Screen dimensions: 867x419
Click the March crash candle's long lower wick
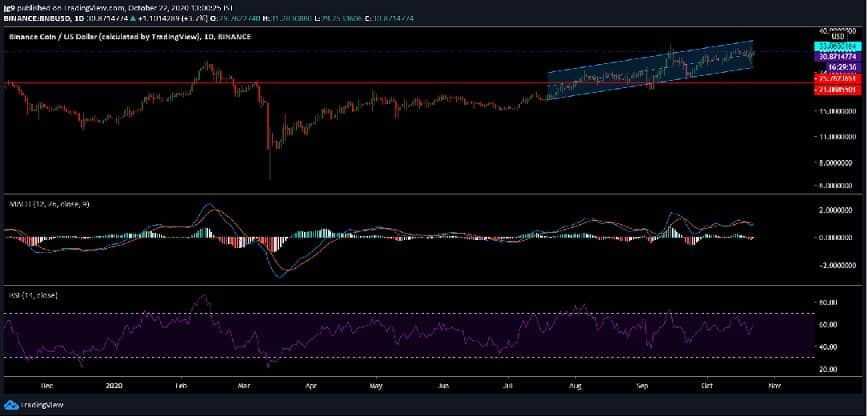(x=270, y=165)
